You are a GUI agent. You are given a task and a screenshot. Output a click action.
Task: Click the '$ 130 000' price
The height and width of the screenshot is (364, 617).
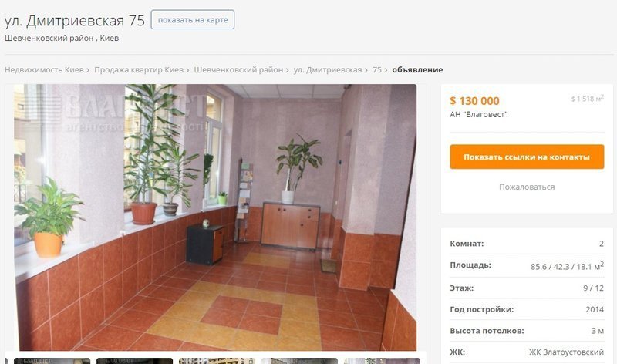click(474, 101)
